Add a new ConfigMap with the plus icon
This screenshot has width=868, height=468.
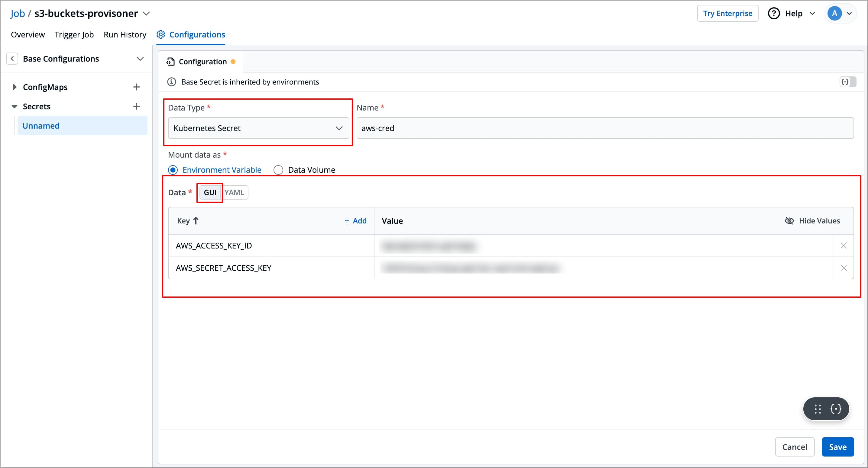tap(136, 87)
